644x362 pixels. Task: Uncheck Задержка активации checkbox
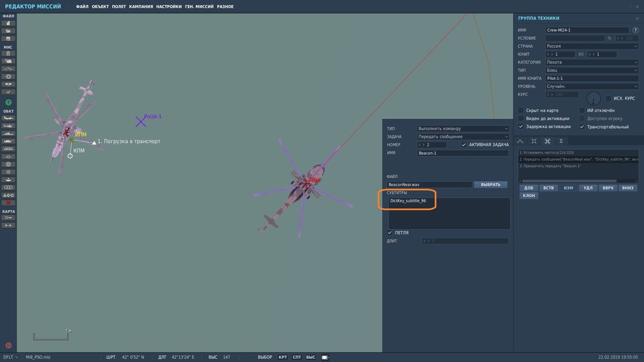coord(521,126)
